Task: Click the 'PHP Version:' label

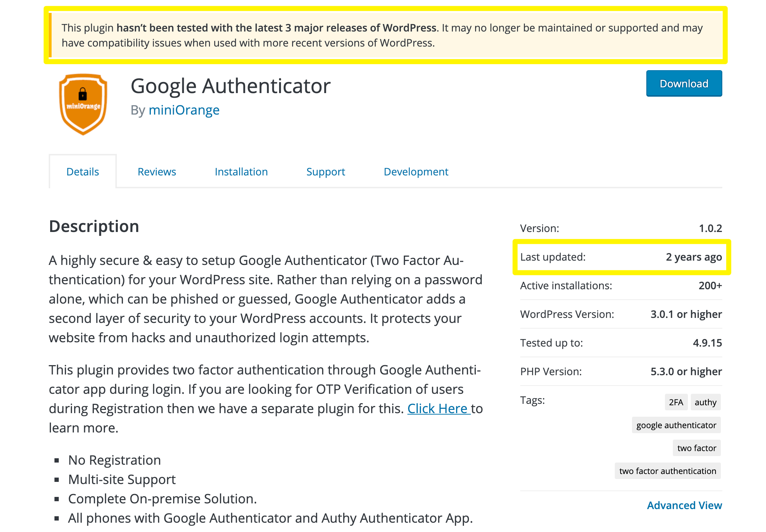Action: tap(551, 371)
